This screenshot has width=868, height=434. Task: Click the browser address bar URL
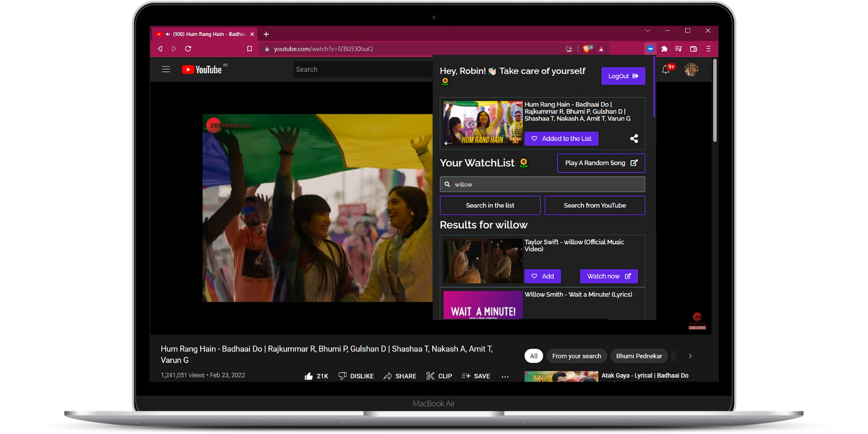(323, 49)
